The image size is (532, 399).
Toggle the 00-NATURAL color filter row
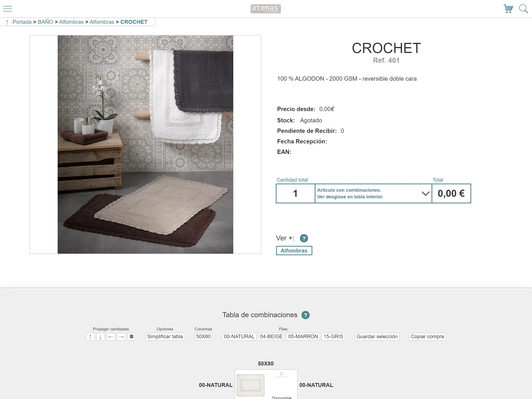coord(239,336)
